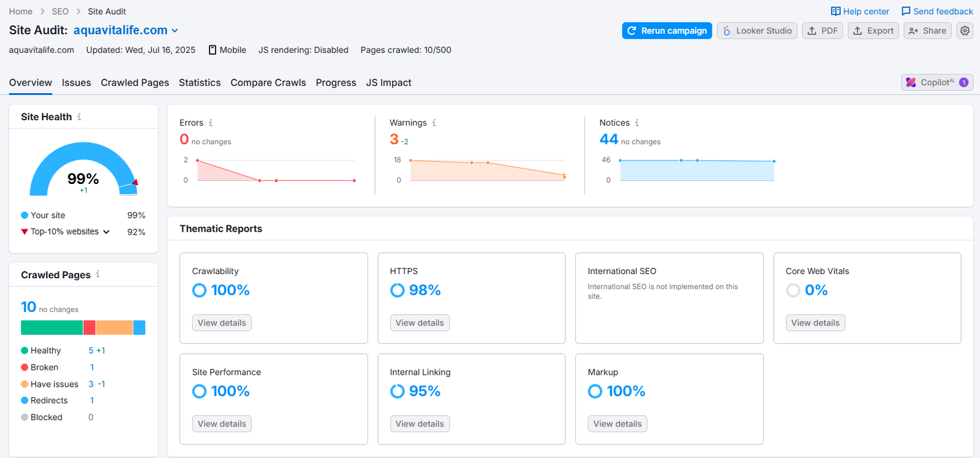Open the Compare Crawls tab

click(268, 82)
